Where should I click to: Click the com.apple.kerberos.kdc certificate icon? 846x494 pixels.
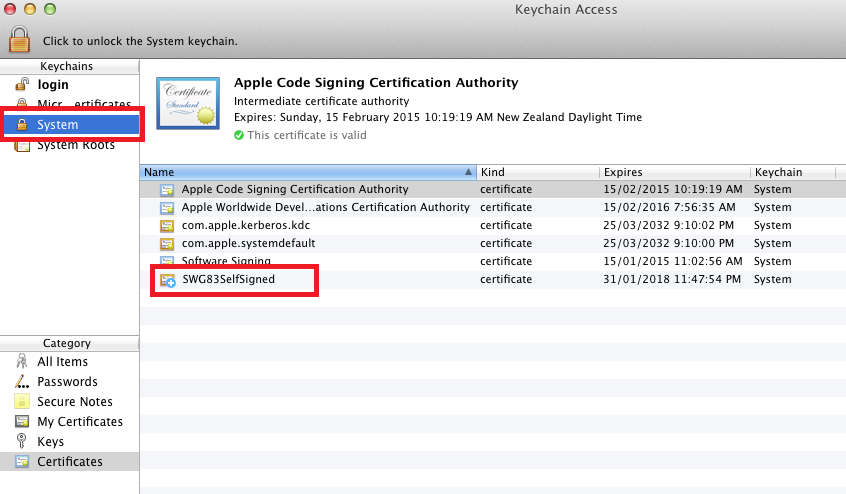coord(167,226)
